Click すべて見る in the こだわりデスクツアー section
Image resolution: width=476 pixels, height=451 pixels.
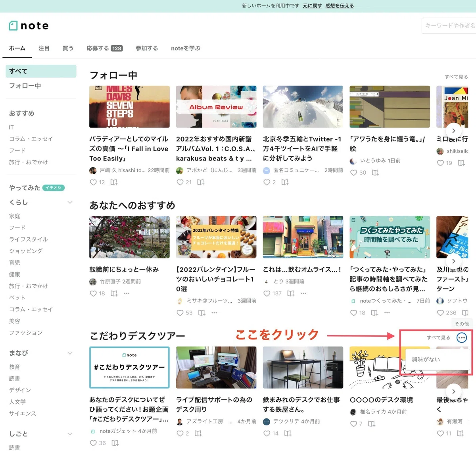click(438, 338)
